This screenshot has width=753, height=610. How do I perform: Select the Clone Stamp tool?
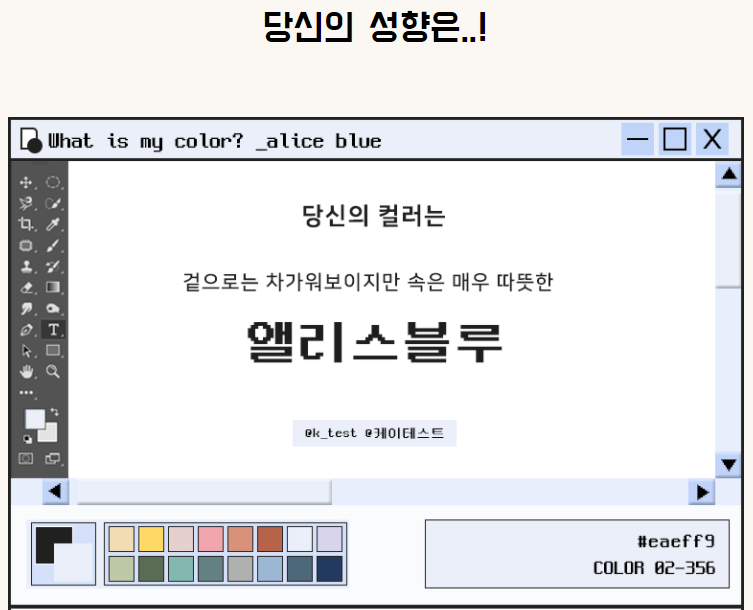pyautogui.click(x=26, y=266)
